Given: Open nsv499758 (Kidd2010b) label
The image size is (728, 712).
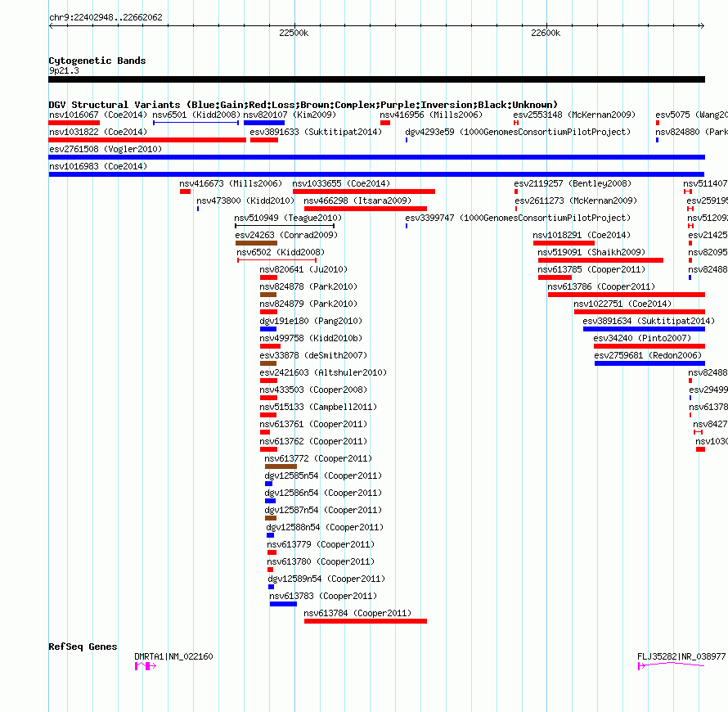Looking at the screenshot, I should pyautogui.click(x=311, y=338).
